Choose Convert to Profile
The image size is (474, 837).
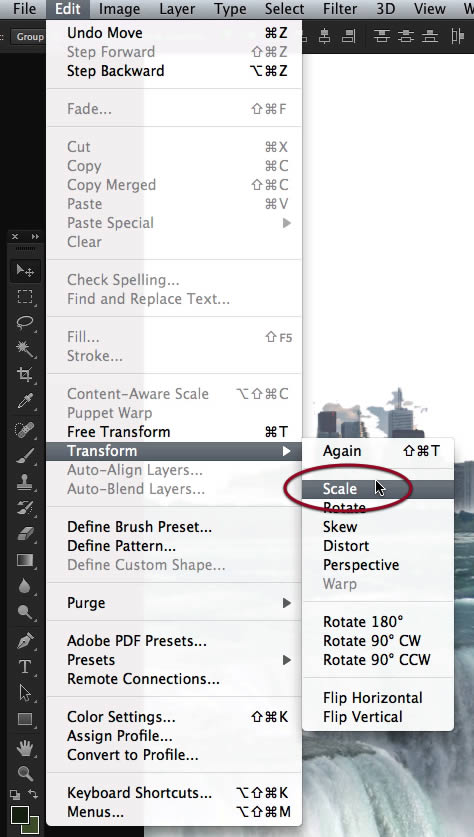(174, 755)
